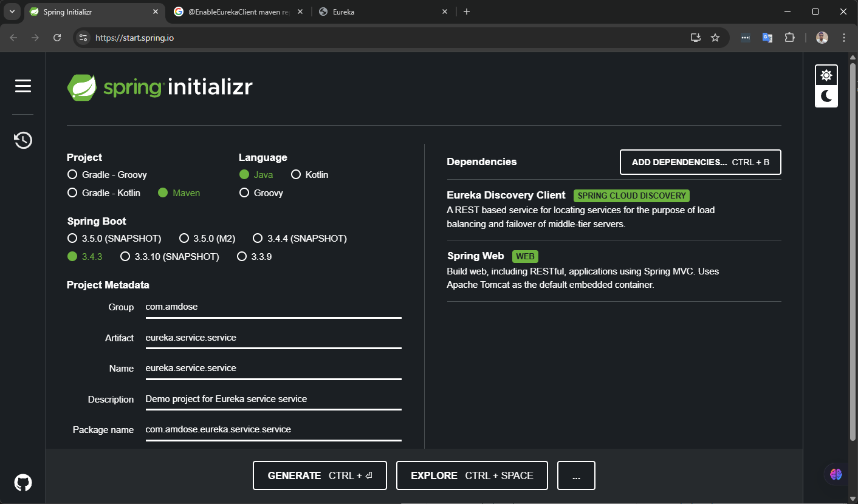The image size is (858, 504).
Task: Select Kotlin language
Action: tap(310, 175)
